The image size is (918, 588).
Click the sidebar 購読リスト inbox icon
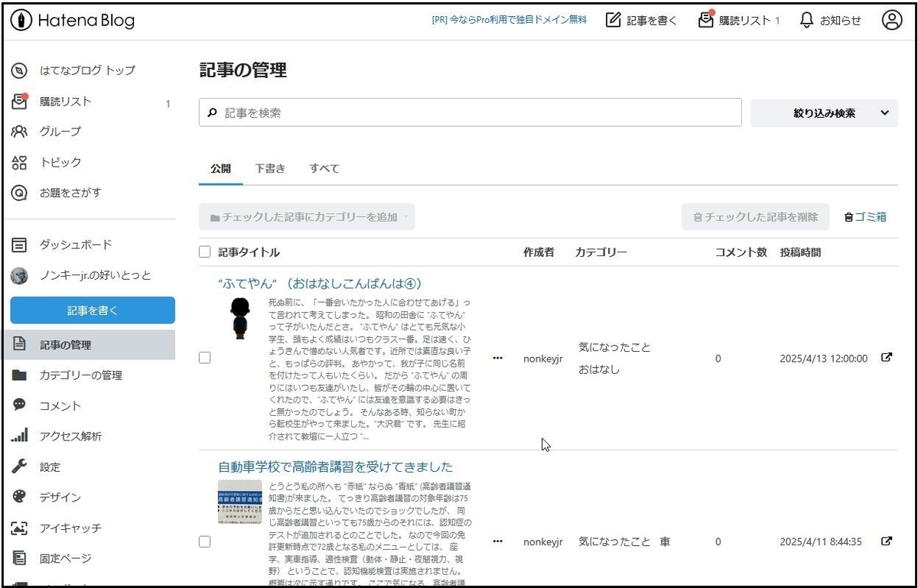pos(20,101)
